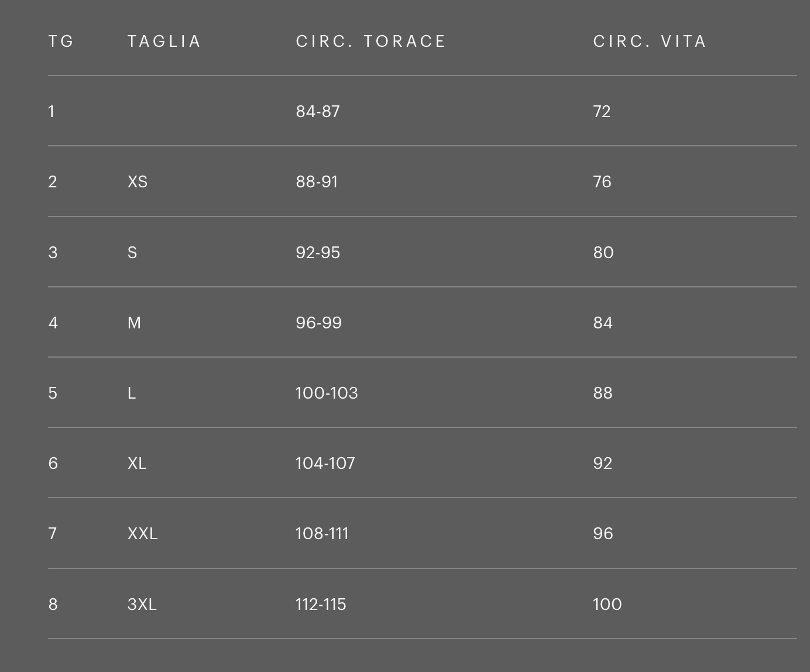Viewport: 810px width, 672px height.
Task: Click chest range 84-87
Action: 318,112
